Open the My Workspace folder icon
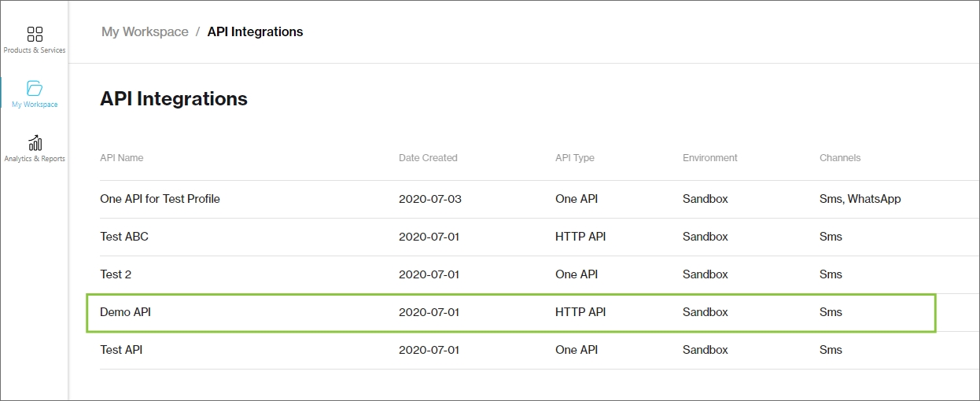Screen dimensions: 980x401 (x=35, y=88)
